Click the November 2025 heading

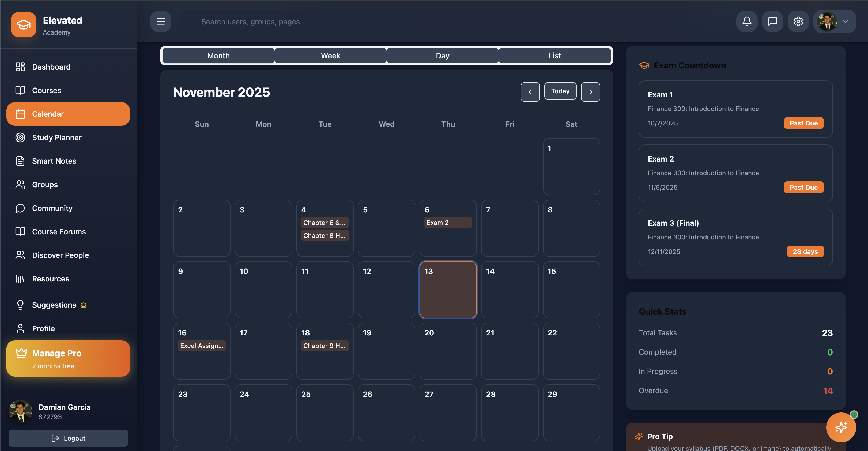pos(221,92)
